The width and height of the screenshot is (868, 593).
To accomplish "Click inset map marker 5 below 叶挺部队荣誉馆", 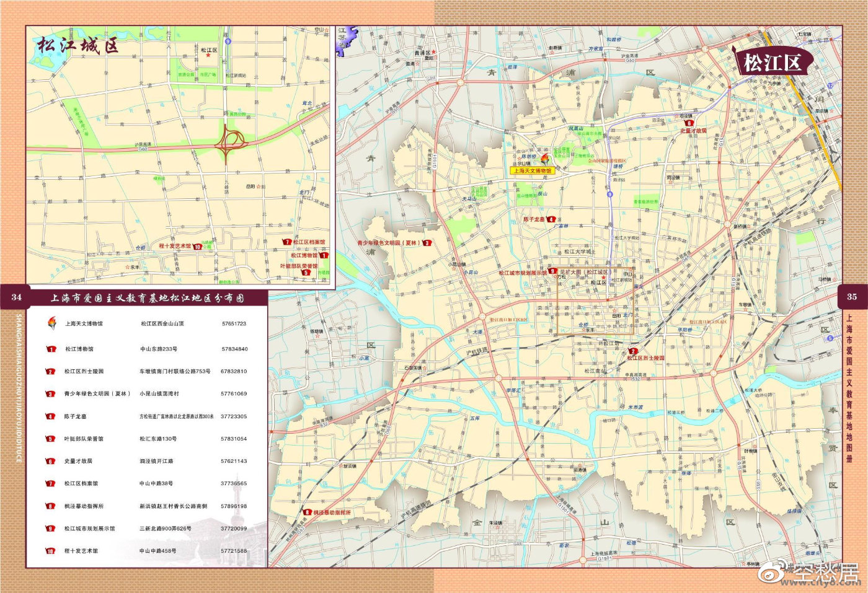I will click(306, 272).
